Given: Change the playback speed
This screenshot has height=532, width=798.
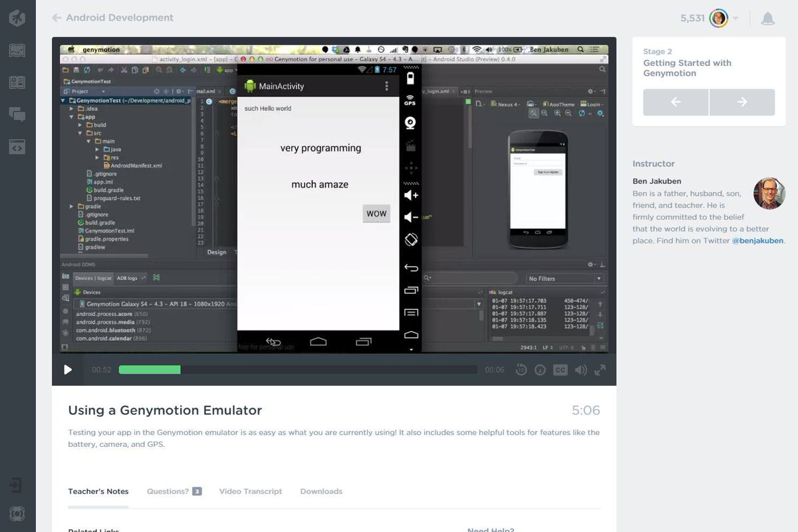Looking at the screenshot, I should point(541,370).
